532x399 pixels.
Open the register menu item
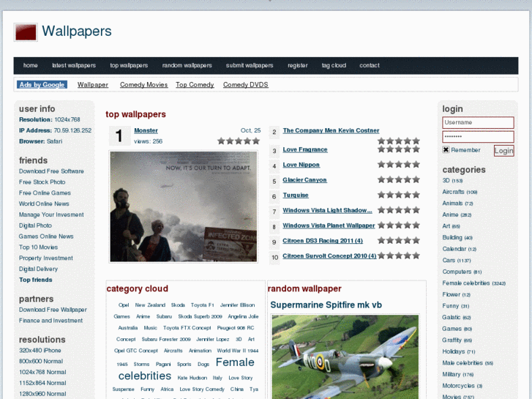pyautogui.click(x=298, y=65)
